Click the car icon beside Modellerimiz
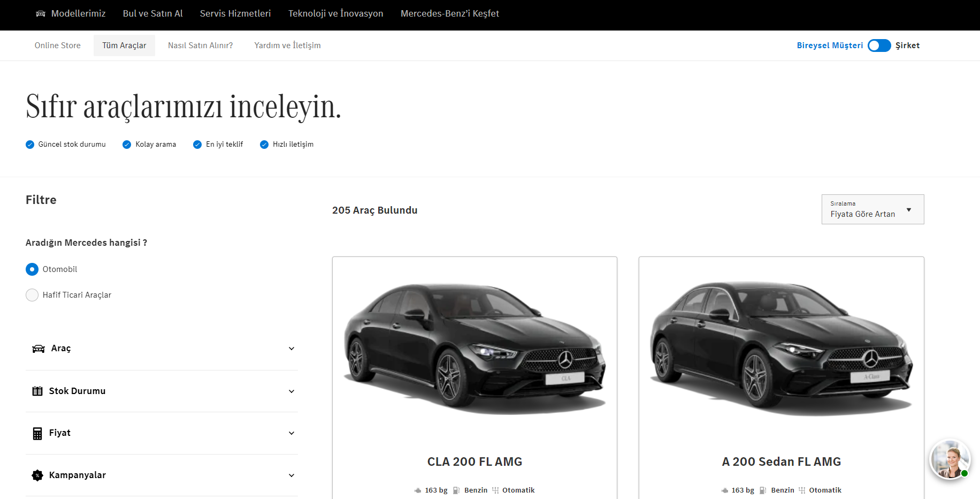The image size is (980, 499). [41, 13]
